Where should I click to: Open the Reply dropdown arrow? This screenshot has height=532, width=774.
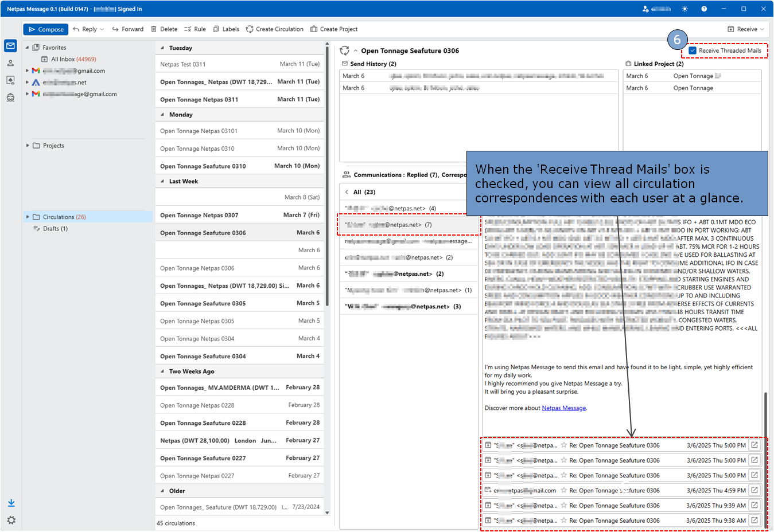click(102, 29)
